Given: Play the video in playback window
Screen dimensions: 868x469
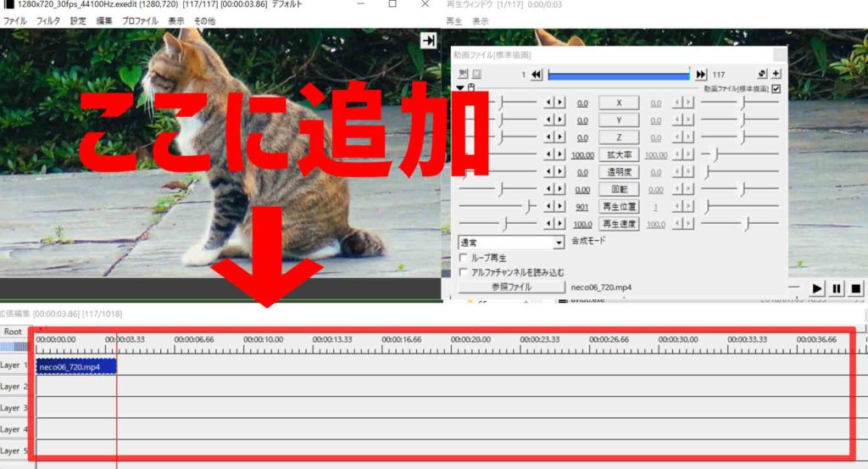Looking at the screenshot, I should 816,288.
